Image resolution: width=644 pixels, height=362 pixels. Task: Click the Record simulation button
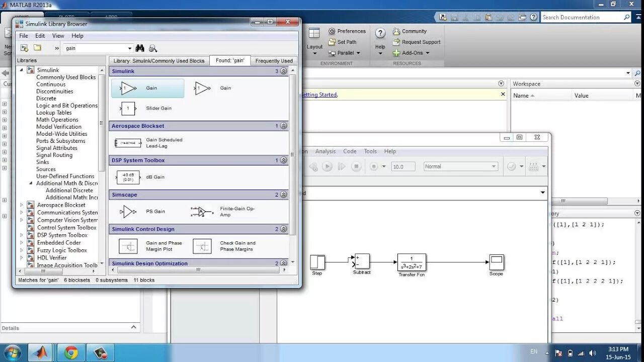tap(374, 166)
